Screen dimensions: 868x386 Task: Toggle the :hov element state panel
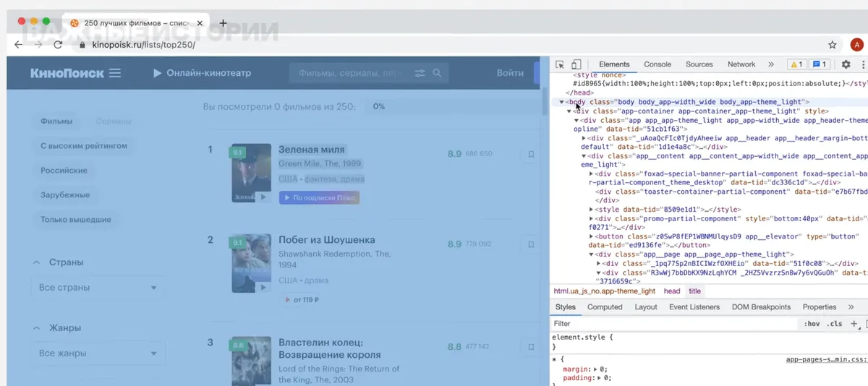[x=812, y=324]
